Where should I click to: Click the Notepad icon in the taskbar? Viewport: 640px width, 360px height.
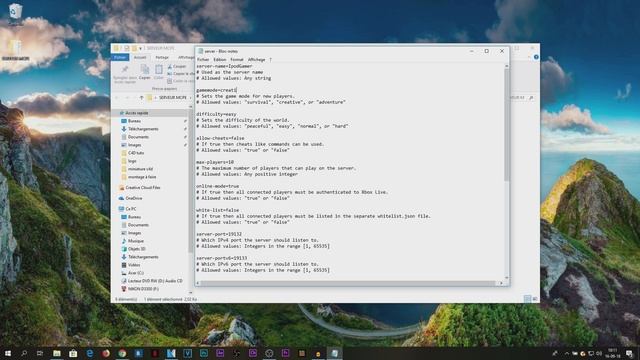[x=334, y=353]
